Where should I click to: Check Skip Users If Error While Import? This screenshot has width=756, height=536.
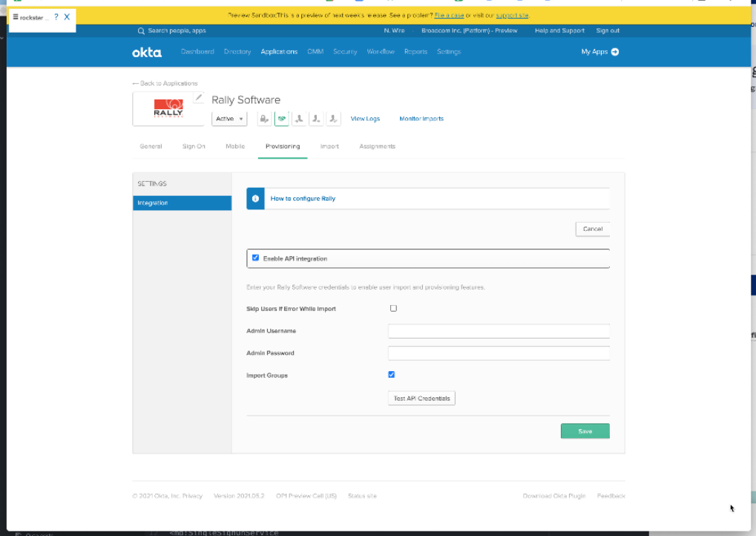393,308
